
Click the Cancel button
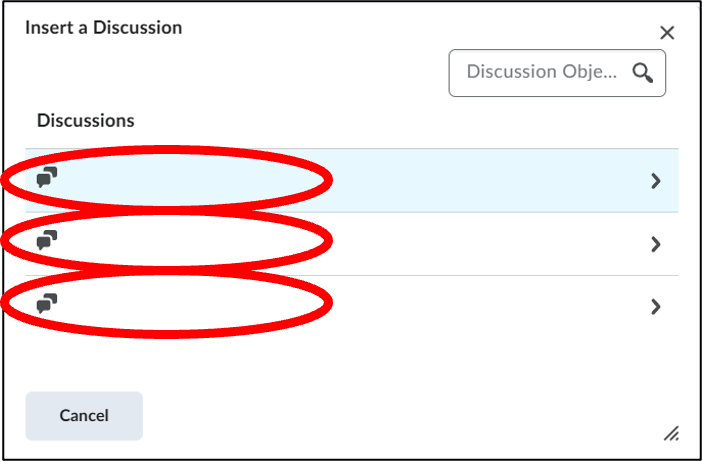[x=84, y=416]
